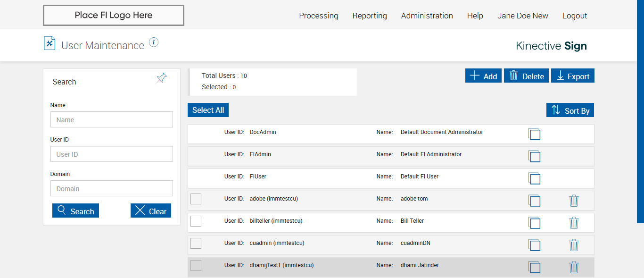The image size is (644, 278).
Task: Delete the dhamijTest1 user row
Action: [574, 267]
